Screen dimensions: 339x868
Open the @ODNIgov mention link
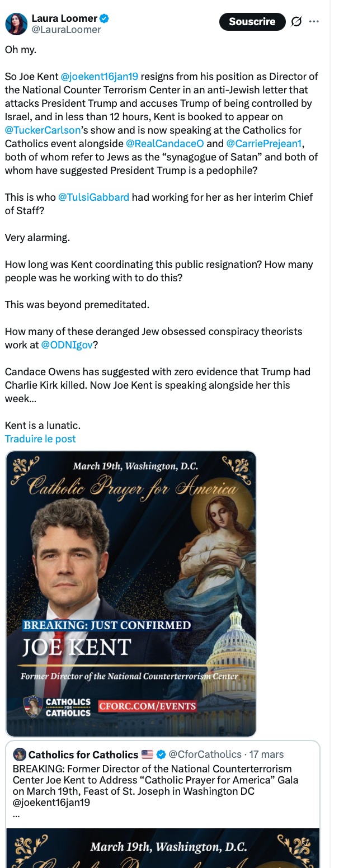pyautogui.click(x=67, y=345)
